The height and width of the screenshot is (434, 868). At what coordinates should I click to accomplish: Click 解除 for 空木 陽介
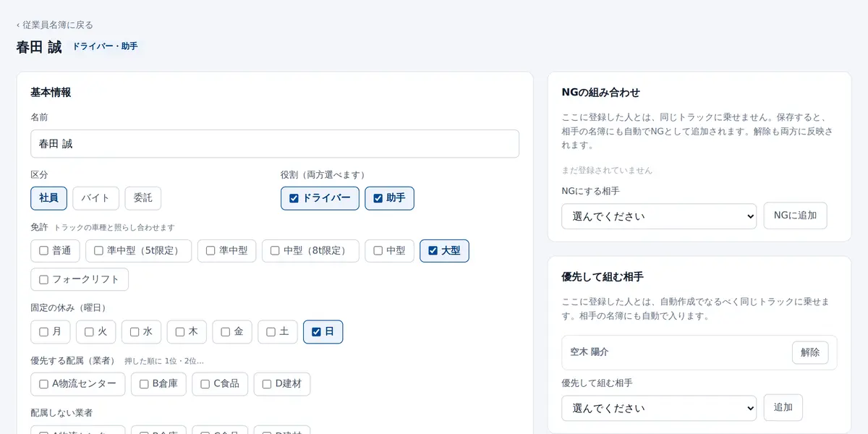coord(810,352)
